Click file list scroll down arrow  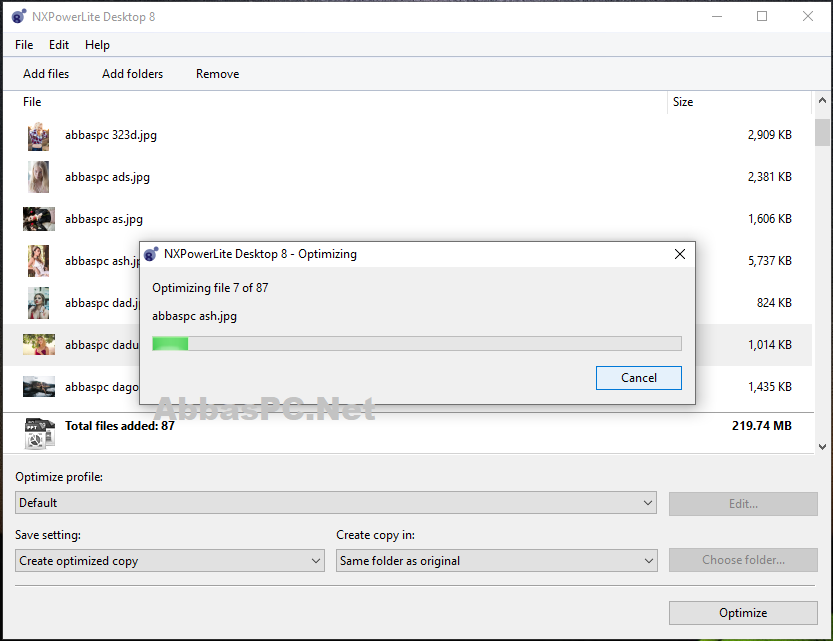(x=822, y=447)
